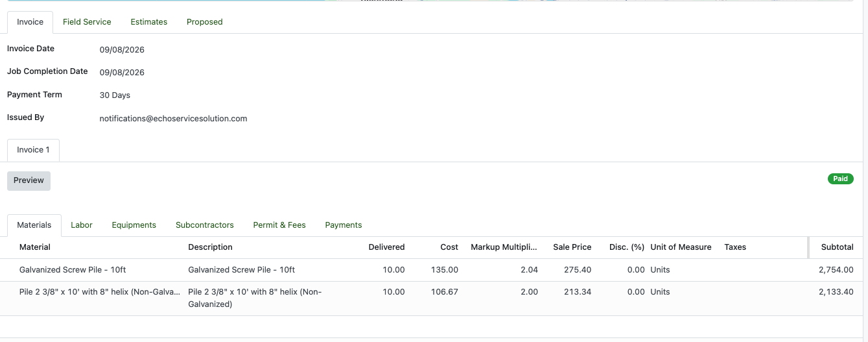Click the Unit of Measure column header
The width and height of the screenshot is (868, 342).
pyautogui.click(x=681, y=247)
